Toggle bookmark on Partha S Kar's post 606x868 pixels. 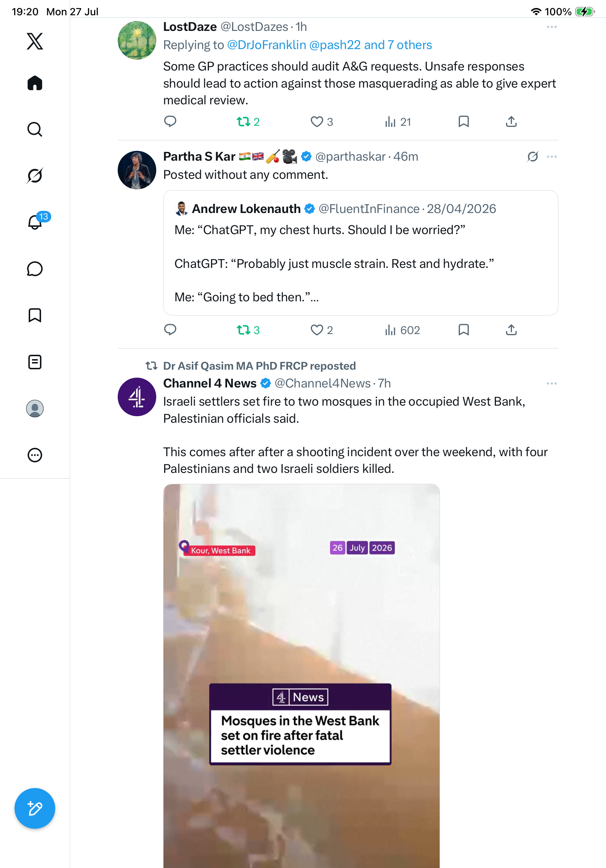(x=464, y=330)
